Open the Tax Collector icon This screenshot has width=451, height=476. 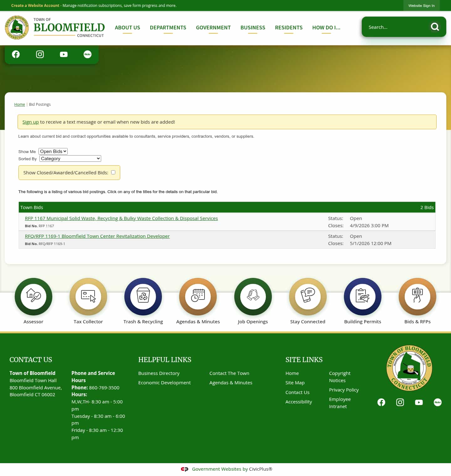[88, 297]
